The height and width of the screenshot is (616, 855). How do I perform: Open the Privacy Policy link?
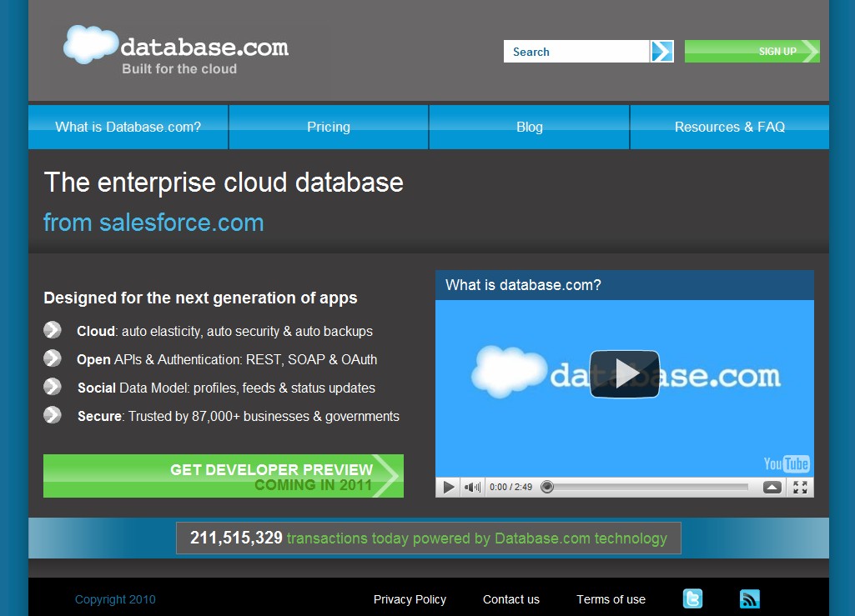point(410,599)
